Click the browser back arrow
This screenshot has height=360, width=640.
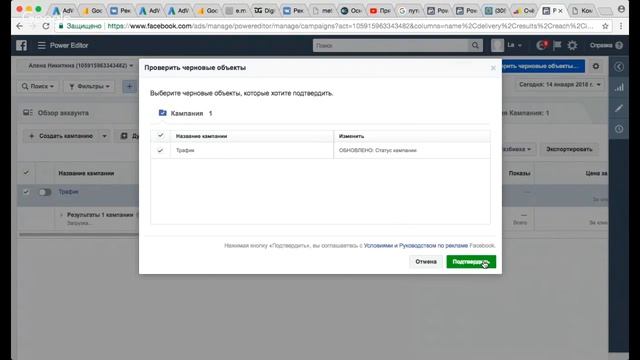click(x=19, y=26)
